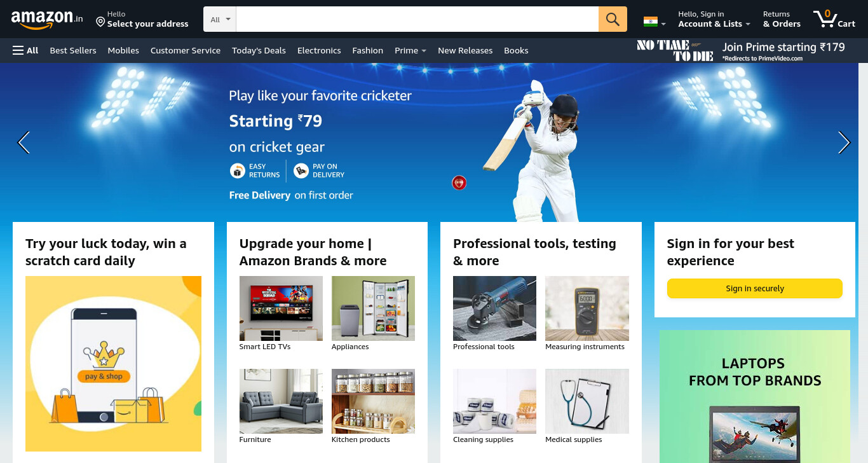Click the orange search magnifier button
Screen dimensions: 868x463
[x=613, y=19]
